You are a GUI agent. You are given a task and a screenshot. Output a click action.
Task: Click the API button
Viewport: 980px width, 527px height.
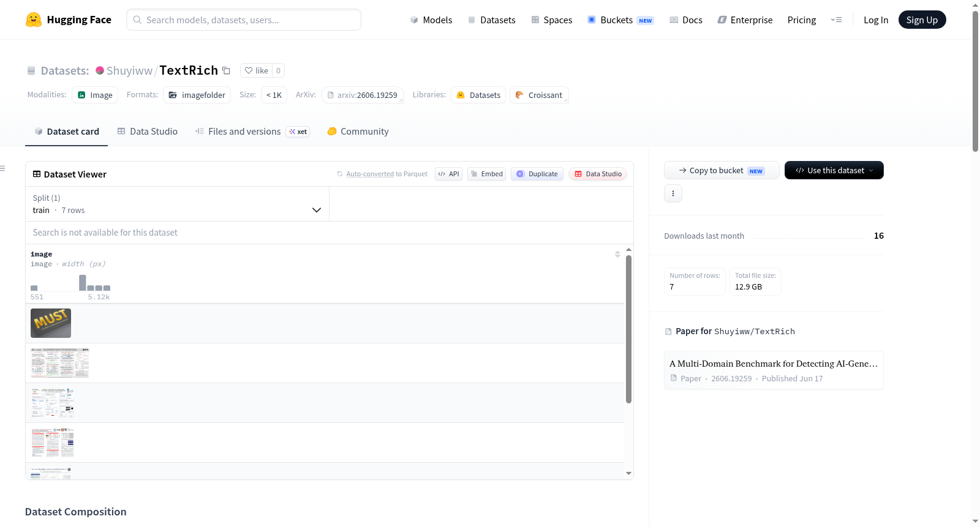[x=448, y=174]
